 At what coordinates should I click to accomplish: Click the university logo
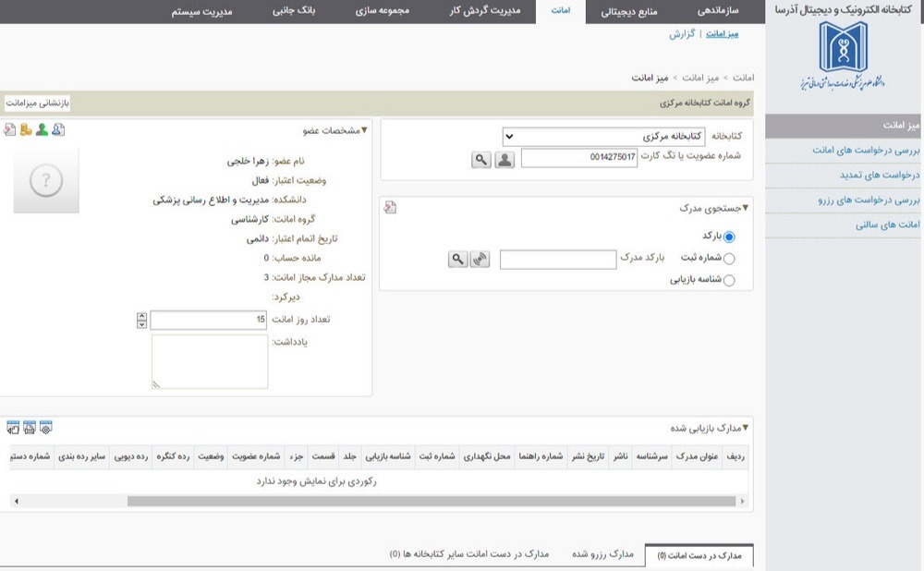(844, 56)
